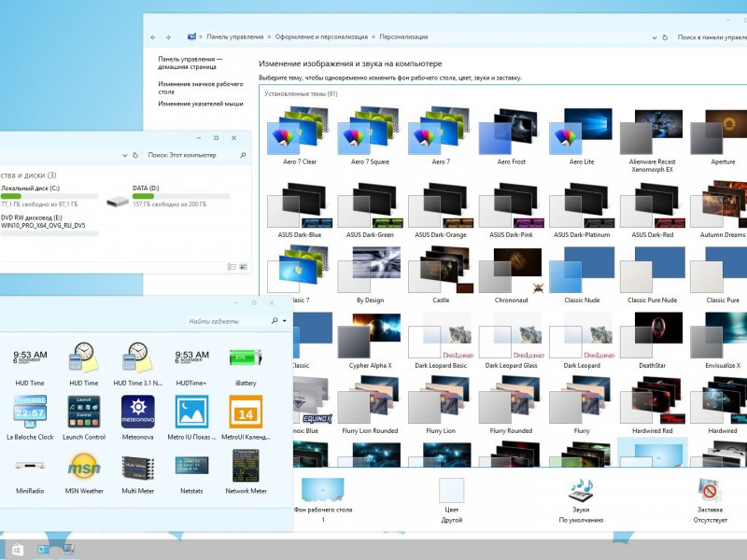Open the Звуки sound settings icon
The image size is (747, 560).
pos(581,491)
